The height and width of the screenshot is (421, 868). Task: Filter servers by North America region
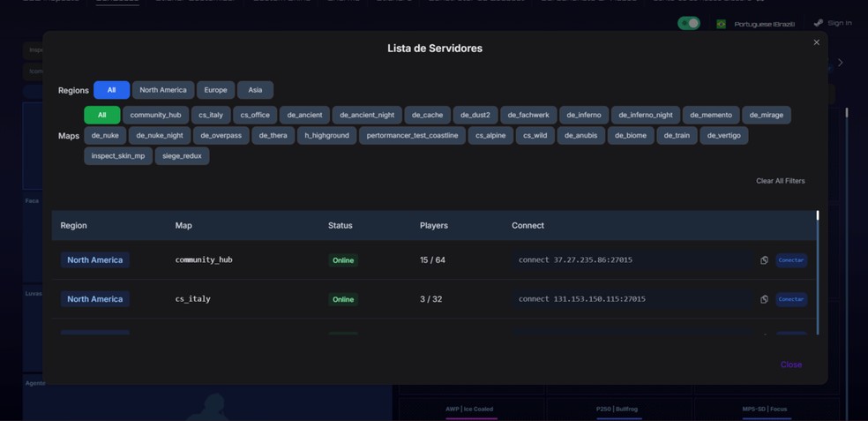pos(162,90)
